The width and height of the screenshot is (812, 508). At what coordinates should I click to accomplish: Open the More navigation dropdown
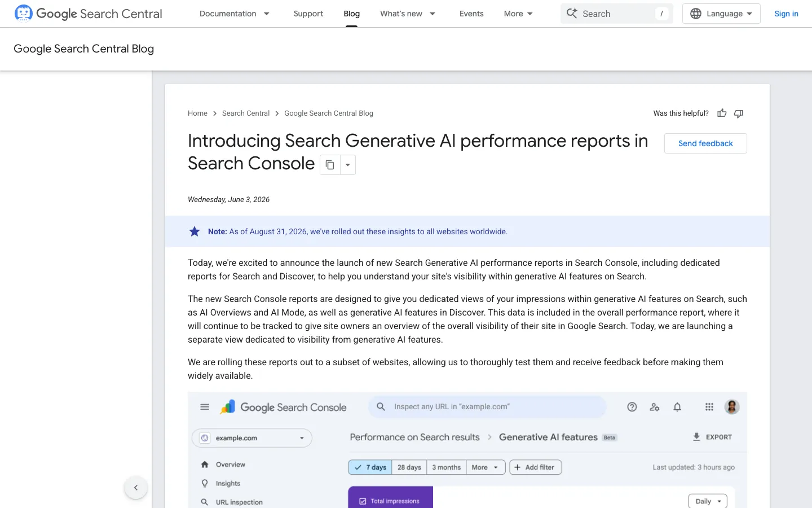(518, 14)
